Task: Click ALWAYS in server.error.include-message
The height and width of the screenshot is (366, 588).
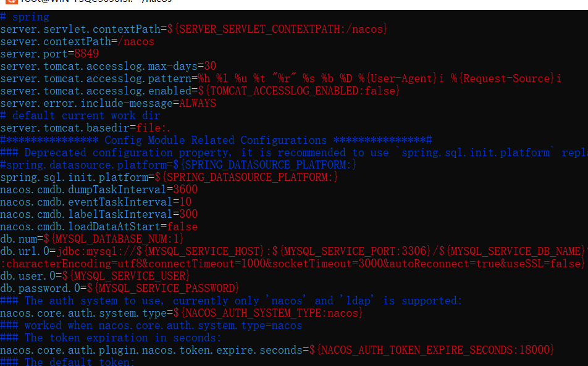Action: (x=198, y=103)
